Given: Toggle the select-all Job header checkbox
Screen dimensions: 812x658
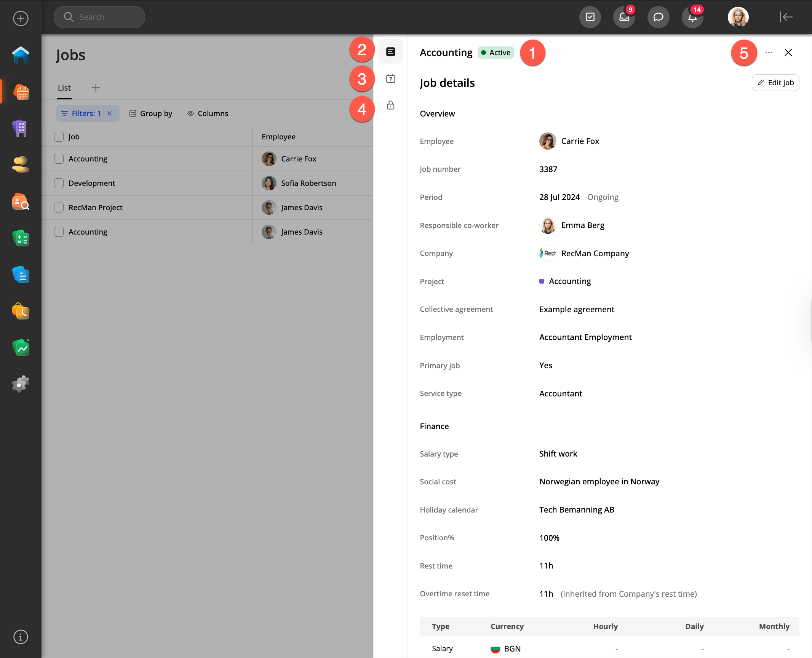Looking at the screenshot, I should pyautogui.click(x=59, y=137).
